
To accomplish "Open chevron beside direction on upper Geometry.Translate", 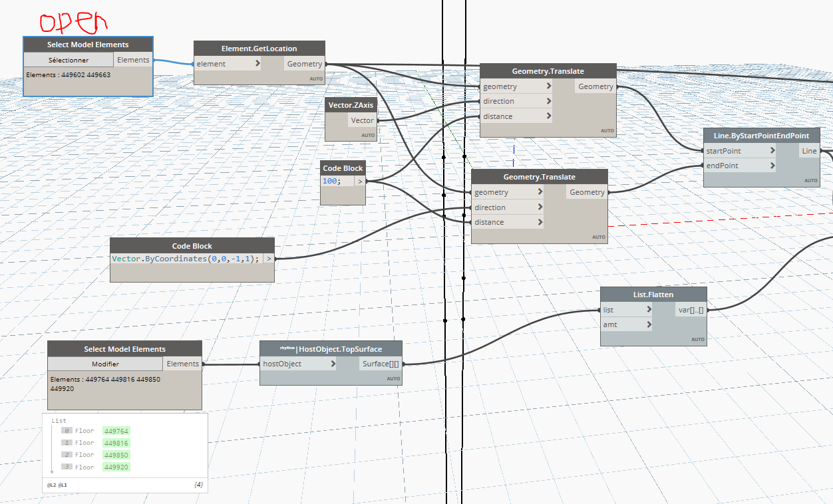I will pyautogui.click(x=548, y=101).
